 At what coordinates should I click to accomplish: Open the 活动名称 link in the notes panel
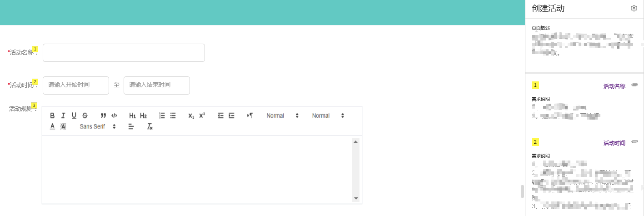(614, 86)
